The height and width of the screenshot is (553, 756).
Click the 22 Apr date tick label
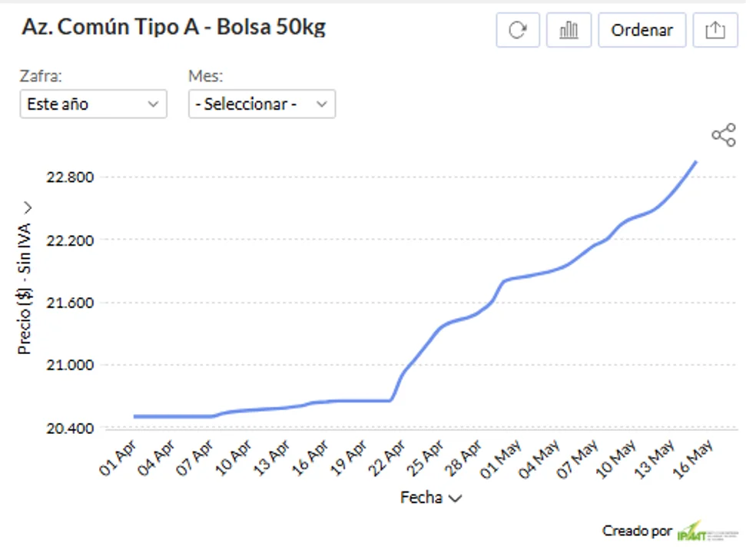(x=390, y=458)
